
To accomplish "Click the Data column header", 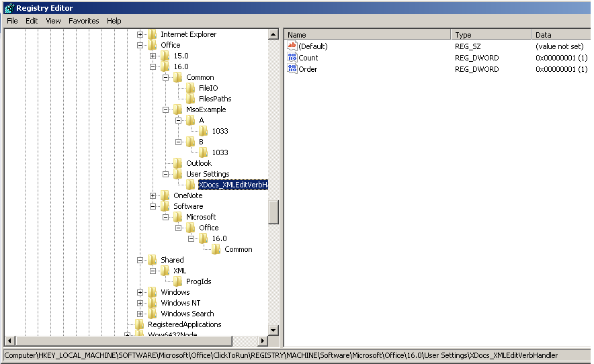I will tap(561, 35).
